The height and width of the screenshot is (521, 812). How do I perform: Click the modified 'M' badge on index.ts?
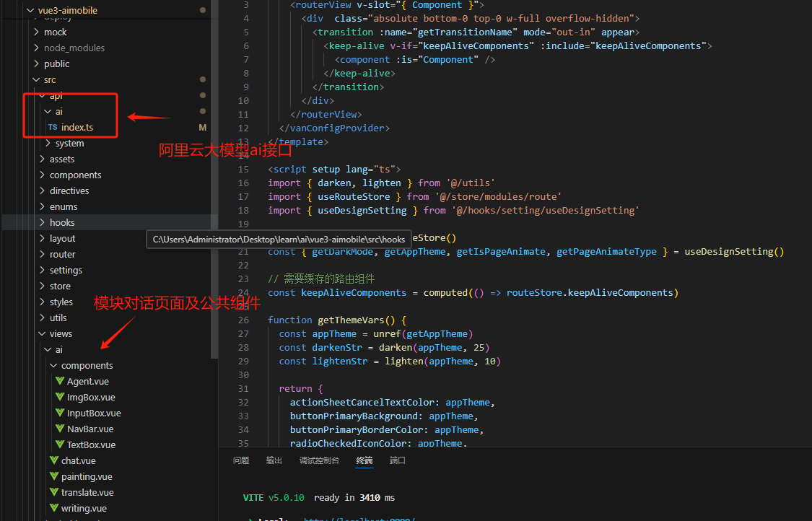(x=203, y=127)
